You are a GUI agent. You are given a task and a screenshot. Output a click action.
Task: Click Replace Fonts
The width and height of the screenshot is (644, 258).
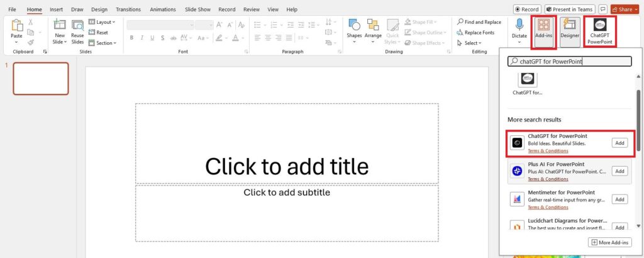click(475, 33)
